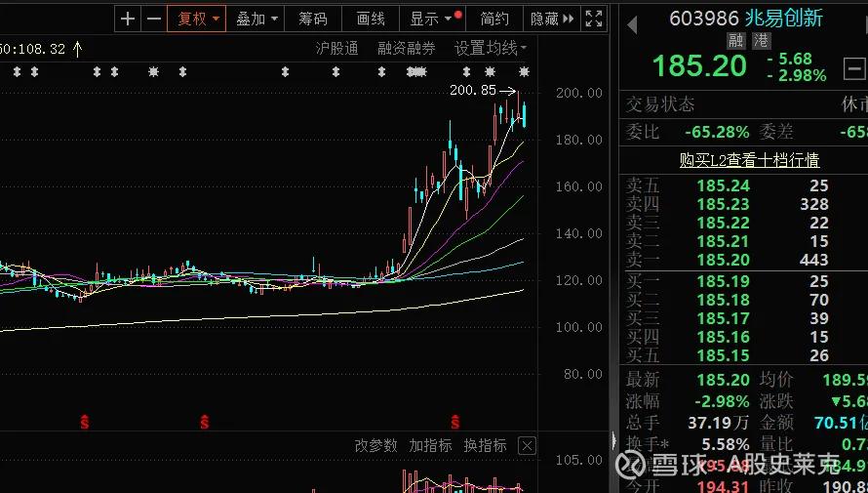Click stock code 603986

[x=704, y=19]
